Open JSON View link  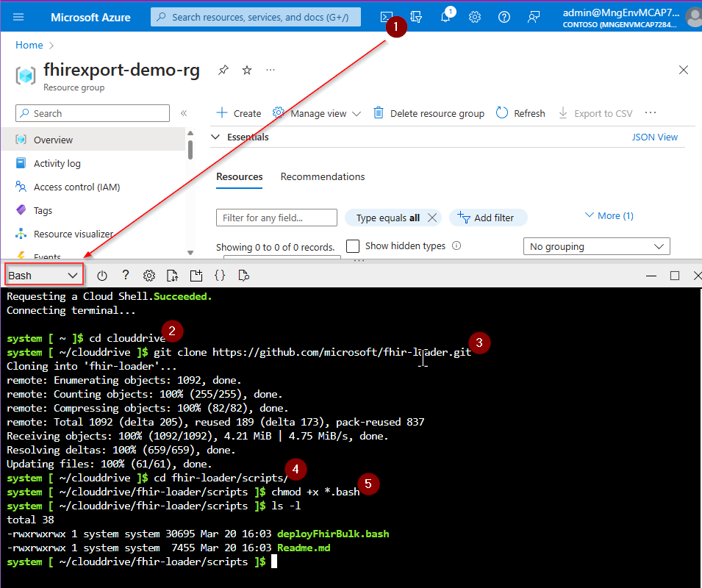[654, 137]
